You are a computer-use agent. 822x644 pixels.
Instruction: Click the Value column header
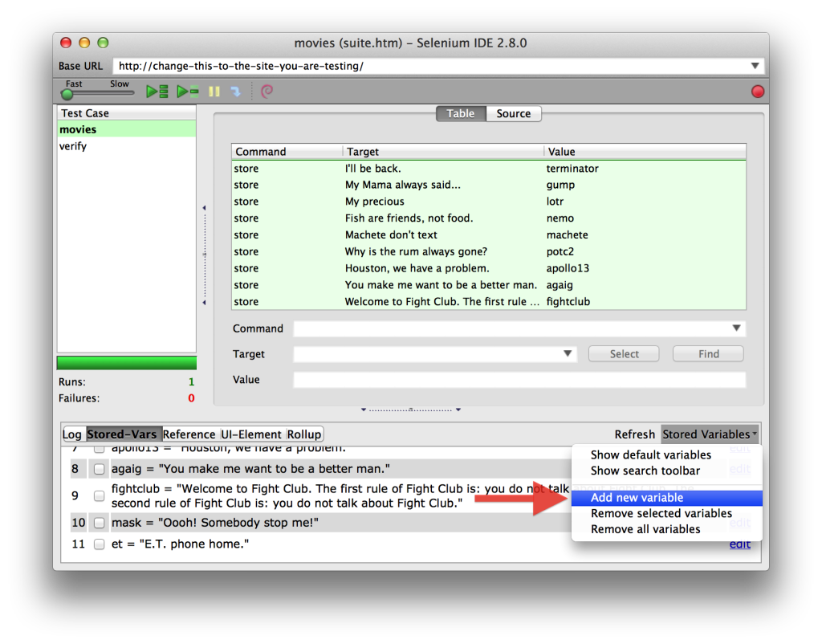point(645,152)
